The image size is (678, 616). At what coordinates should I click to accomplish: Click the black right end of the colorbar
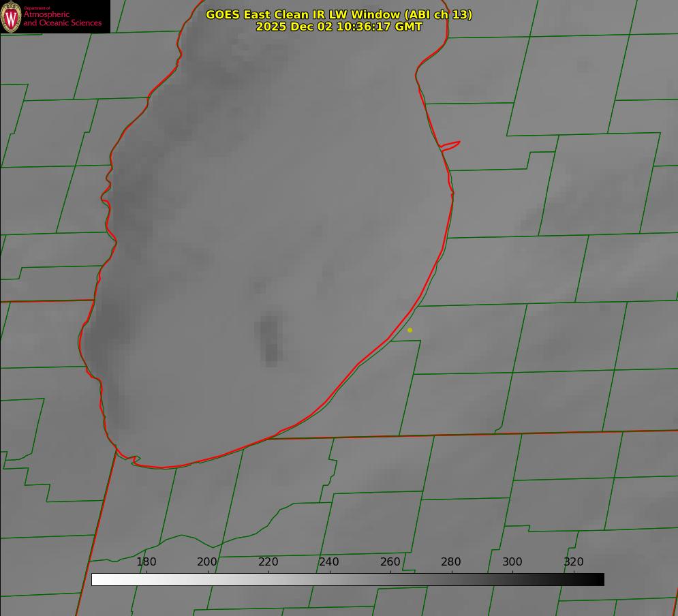point(599,579)
